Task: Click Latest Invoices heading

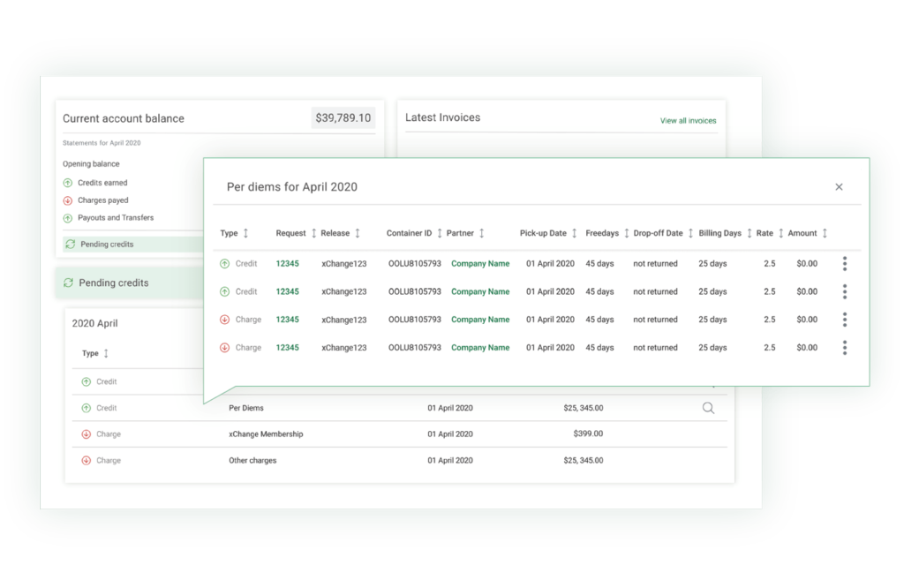Action: (x=443, y=117)
